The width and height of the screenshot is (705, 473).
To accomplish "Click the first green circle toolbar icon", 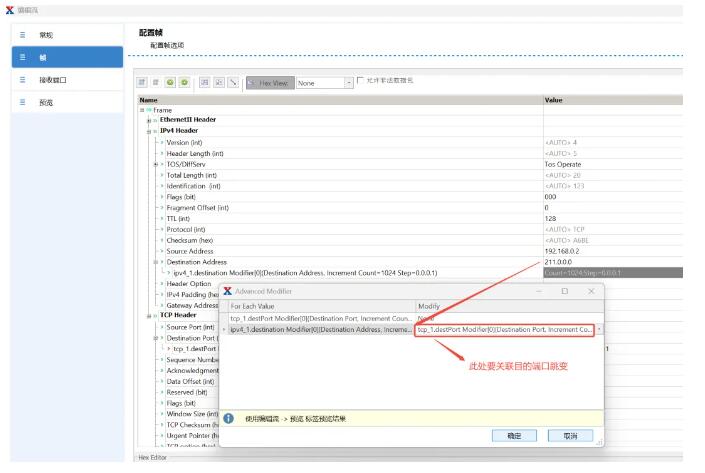I will [x=171, y=82].
